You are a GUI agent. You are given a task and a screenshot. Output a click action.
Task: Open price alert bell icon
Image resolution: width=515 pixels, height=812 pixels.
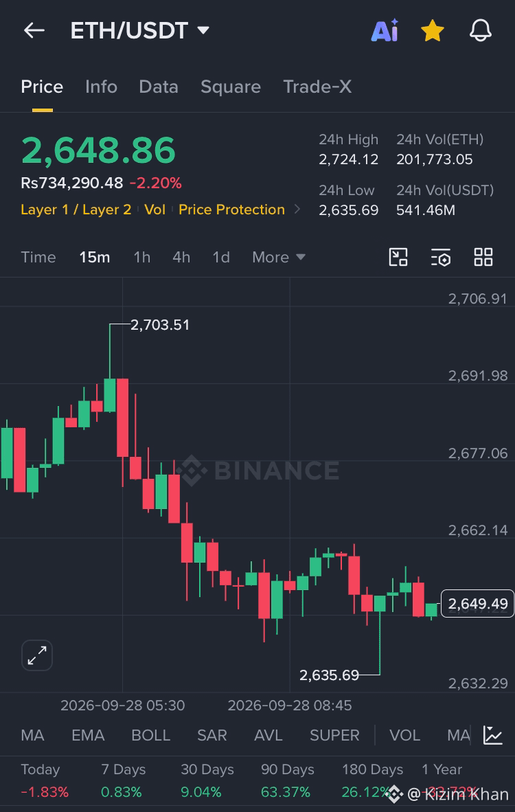(x=480, y=30)
